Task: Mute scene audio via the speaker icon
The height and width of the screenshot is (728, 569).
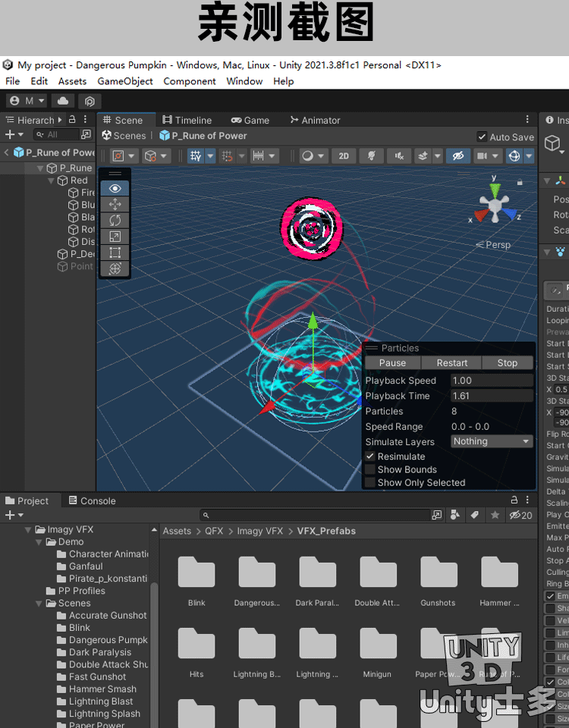Action: 398,155
